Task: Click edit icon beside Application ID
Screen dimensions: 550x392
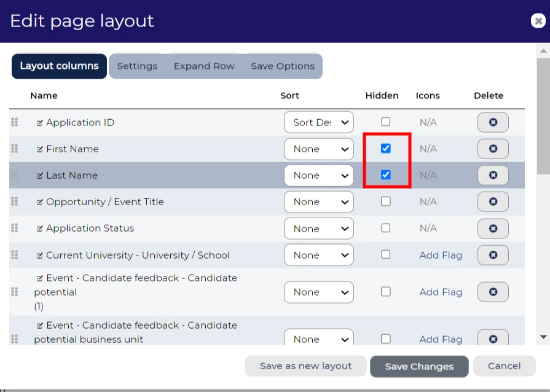Action: click(x=40, y=123)
